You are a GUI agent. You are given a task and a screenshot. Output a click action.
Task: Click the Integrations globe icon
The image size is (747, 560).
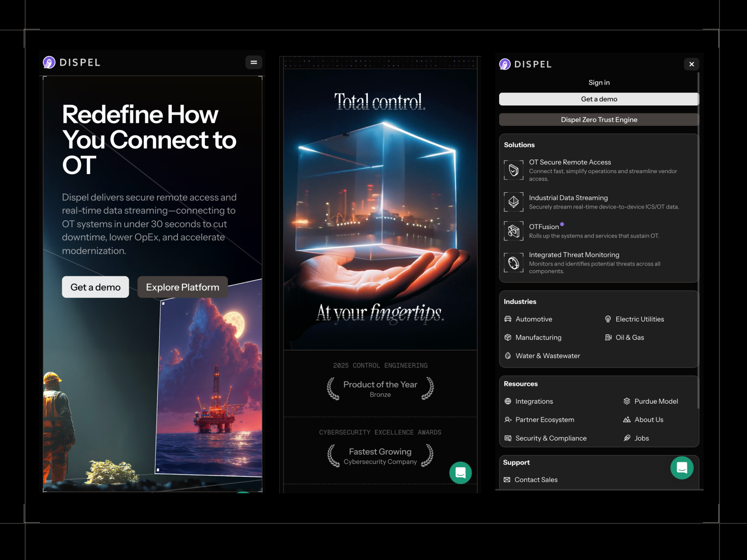[508, 401]
